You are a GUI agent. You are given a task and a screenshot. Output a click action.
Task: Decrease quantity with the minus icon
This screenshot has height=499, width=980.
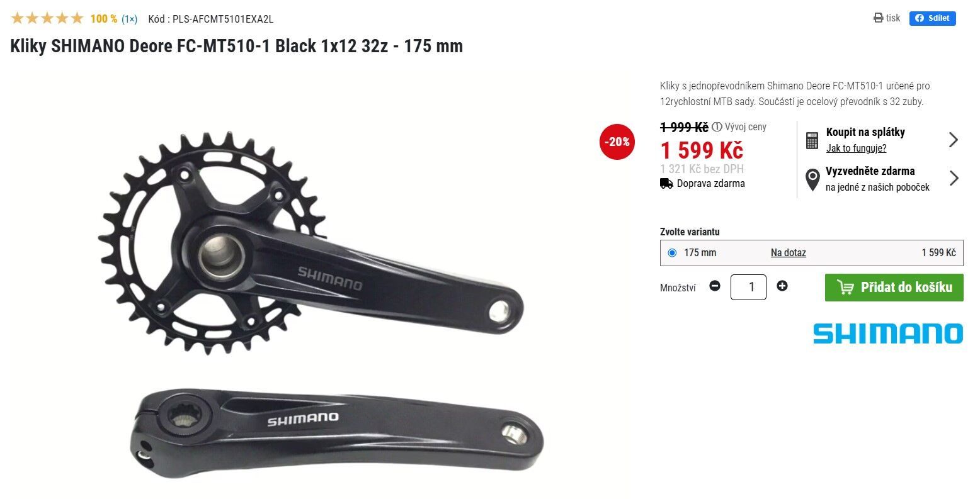click(x=715, y=286)
